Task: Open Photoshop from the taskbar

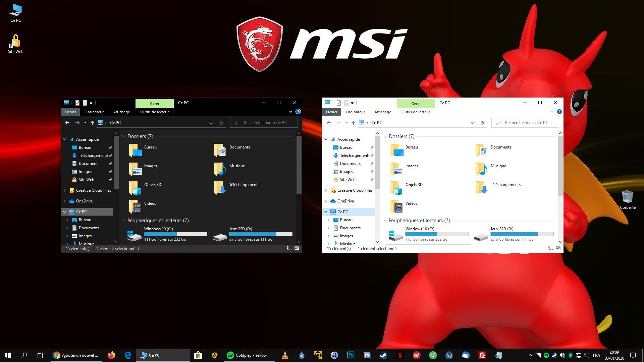Action: tap(351, 355)
